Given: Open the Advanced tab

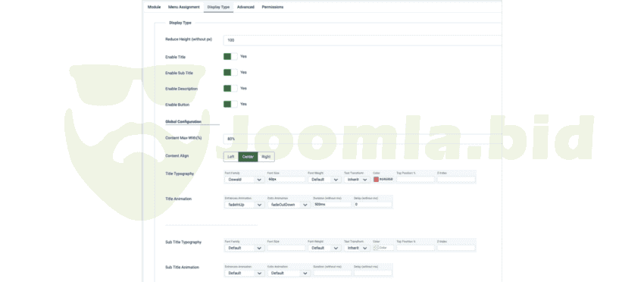Looking at the screenshot, I should [245, 7].
